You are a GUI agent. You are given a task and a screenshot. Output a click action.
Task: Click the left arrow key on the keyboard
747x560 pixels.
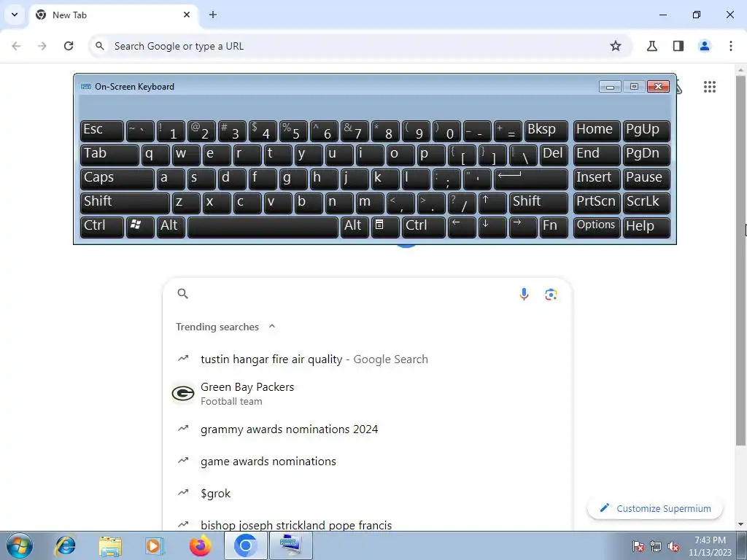pyautogui.click(x=462, y=226)
